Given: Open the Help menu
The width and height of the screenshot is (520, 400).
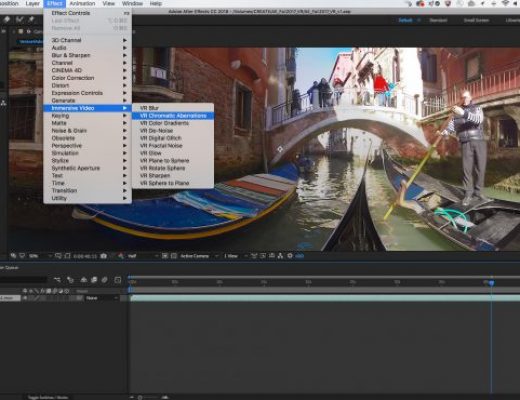Looking at the screenshot, I should tap(156, 3).
